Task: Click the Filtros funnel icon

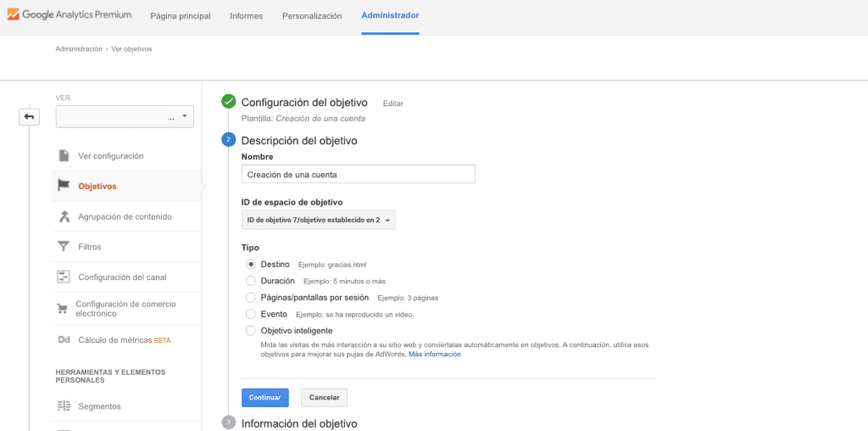Action: [64, 247]
